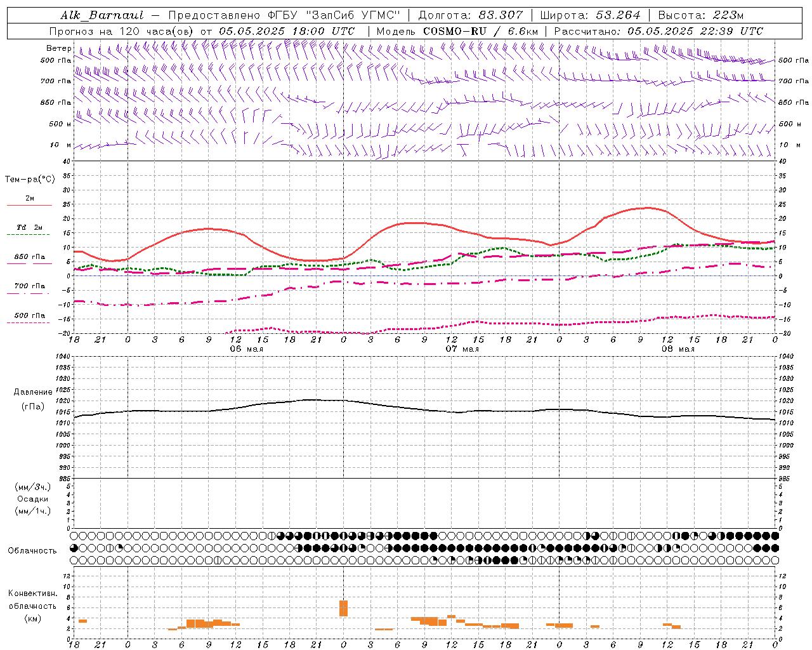Click the 06 мая date label
The width and height of the screenshot is (812, 650).
pos(246,349)
